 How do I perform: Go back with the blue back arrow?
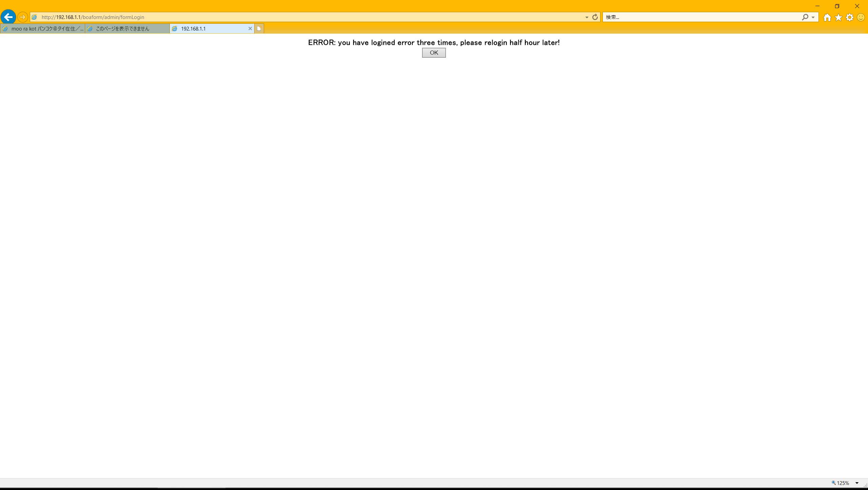(8, 17)
